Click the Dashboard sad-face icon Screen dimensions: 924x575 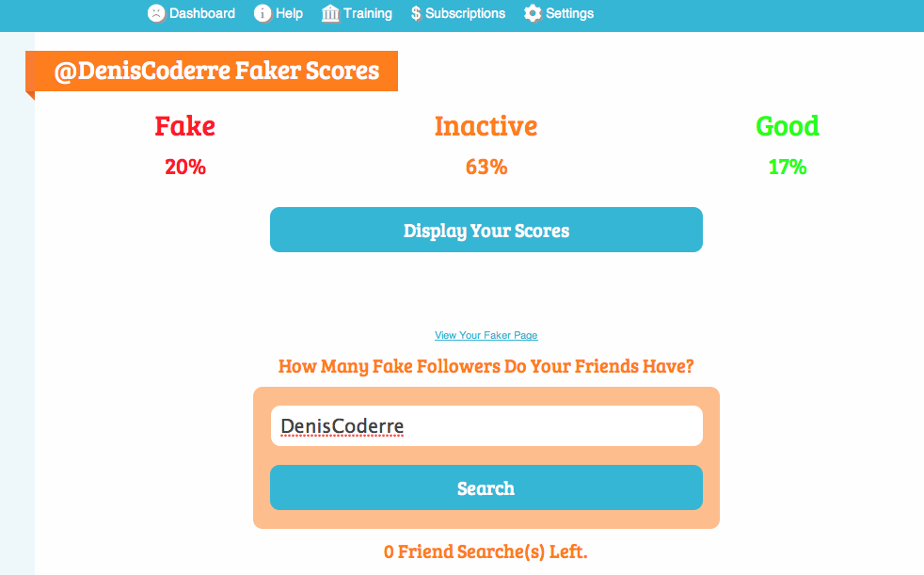[156, 13]
